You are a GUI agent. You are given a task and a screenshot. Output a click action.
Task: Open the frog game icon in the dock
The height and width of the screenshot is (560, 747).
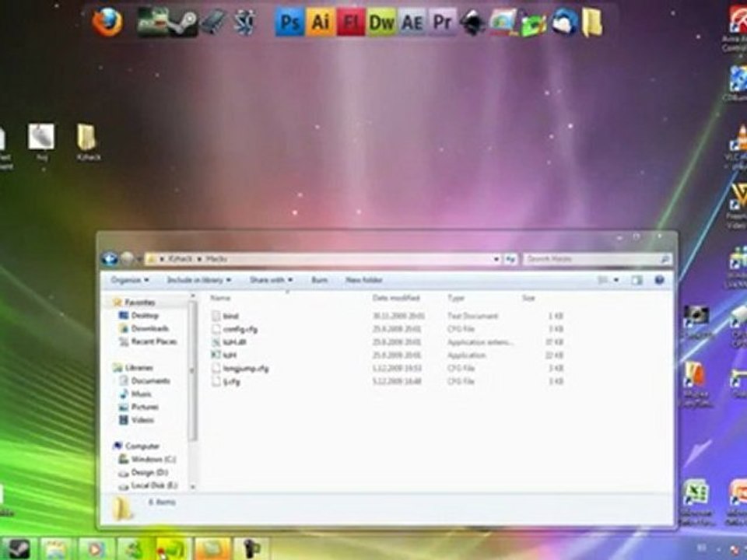tap(152, 23)
